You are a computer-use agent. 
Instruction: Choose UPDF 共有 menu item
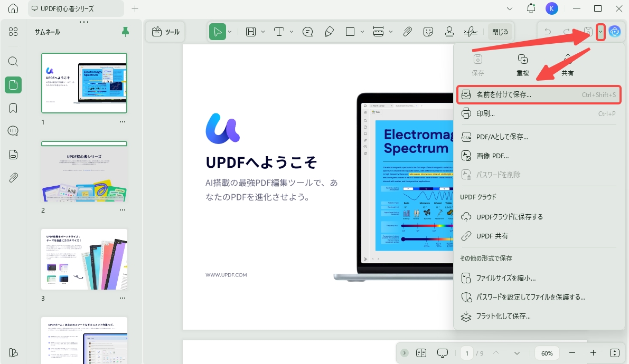(539, 236)
